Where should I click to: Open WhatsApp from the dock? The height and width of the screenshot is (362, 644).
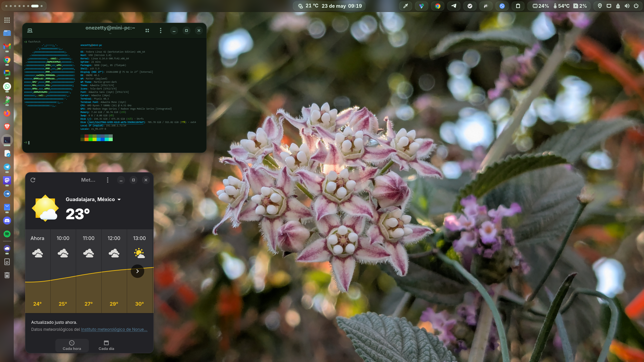click(7, 86)
